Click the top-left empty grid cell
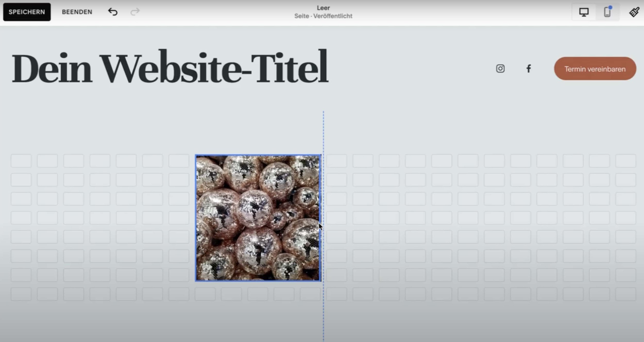 coord(21,161)
